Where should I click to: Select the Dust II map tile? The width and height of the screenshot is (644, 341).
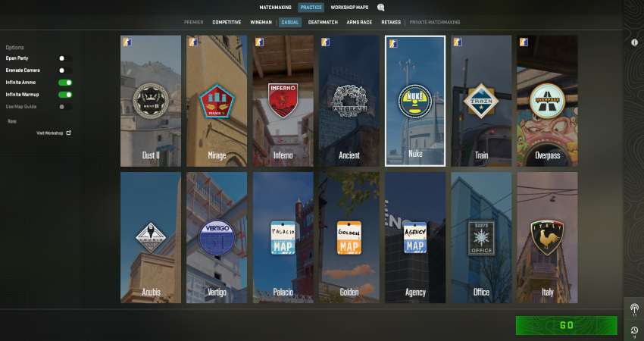click(x=151, y=101)
